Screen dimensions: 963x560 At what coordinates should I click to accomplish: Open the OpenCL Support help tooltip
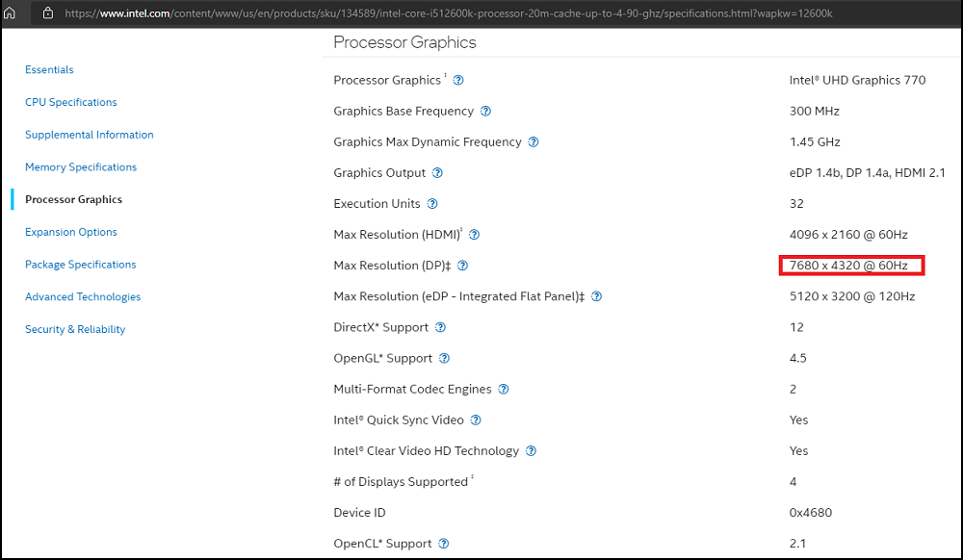point(443,543)
